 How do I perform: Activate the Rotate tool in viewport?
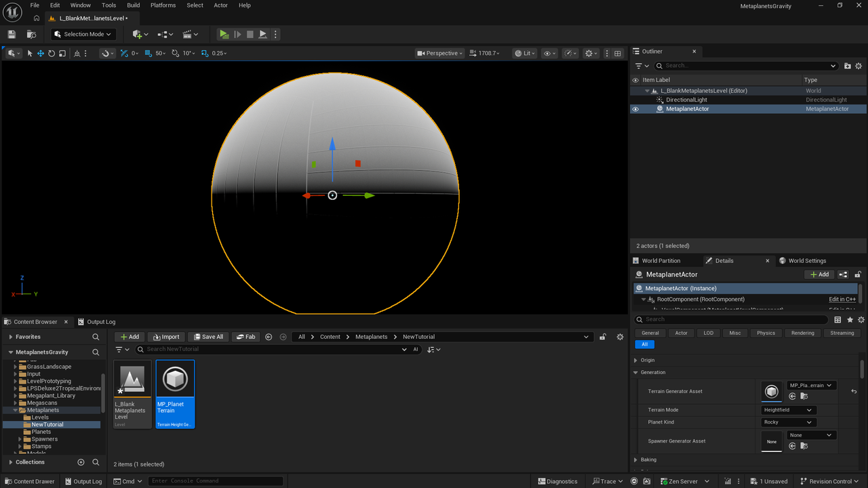coord(52,53)
